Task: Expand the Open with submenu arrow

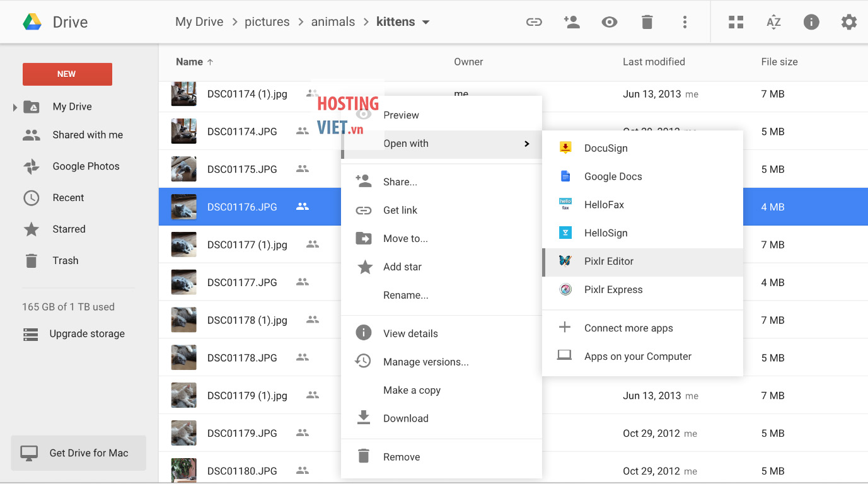Action: coord(527,144)
